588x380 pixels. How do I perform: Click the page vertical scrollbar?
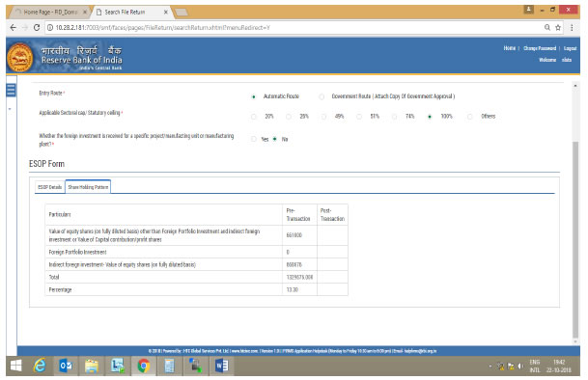click(575, 240)
